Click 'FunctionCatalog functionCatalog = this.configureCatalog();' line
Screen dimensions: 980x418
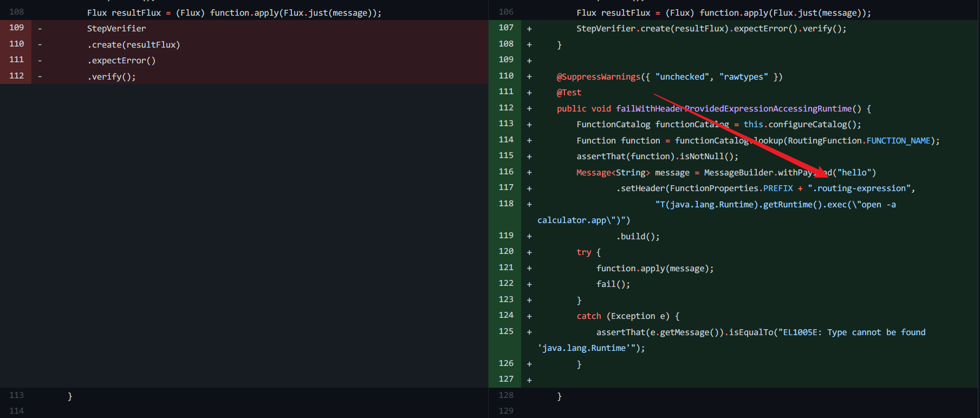click(x=719, y=125)
